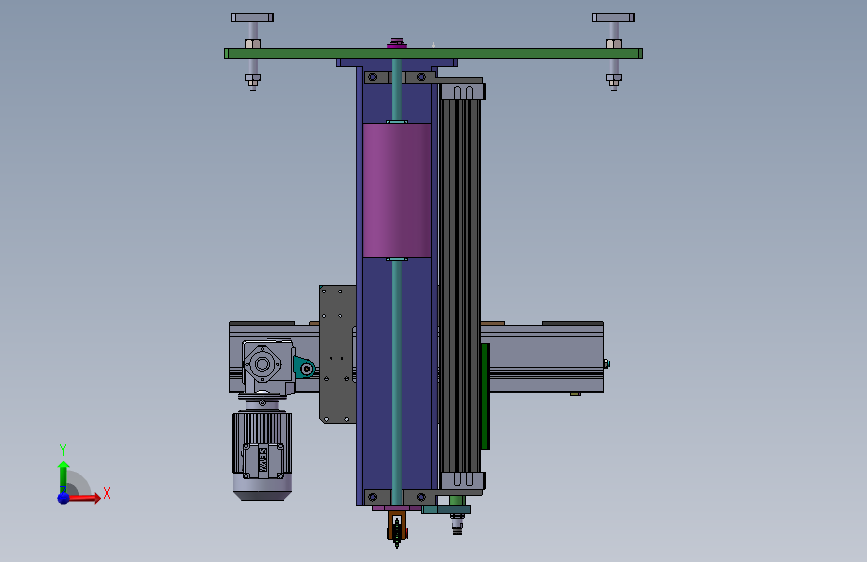Select the top-left leveling foot pad
867x562 pixels.
[x=252, y=18]
